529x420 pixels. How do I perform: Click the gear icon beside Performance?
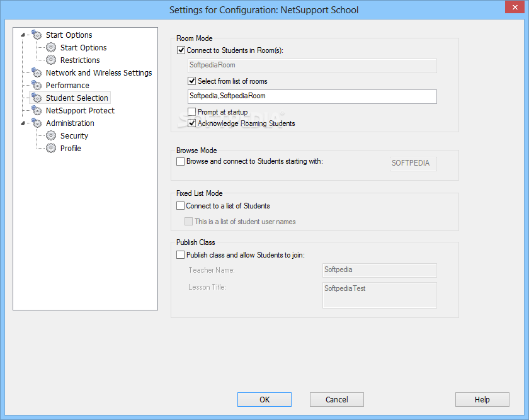37,85
